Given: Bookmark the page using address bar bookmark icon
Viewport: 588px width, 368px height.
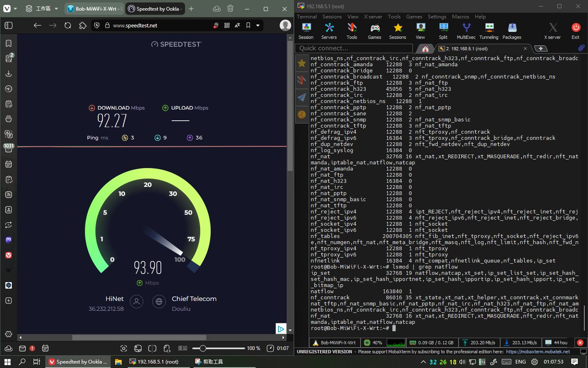Looking at the screenshot, I should (x=248, y=26).
